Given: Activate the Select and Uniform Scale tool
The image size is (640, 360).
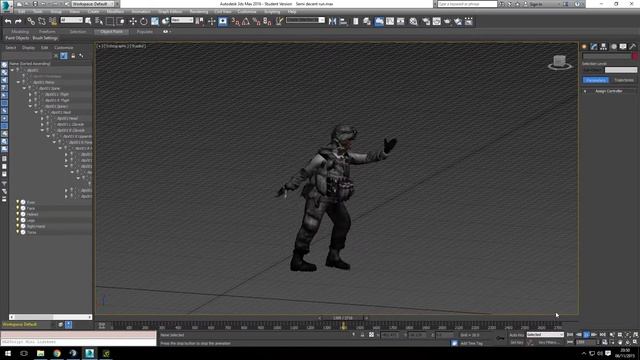Looking at the screenshot, I should click(x=155, y=21).
